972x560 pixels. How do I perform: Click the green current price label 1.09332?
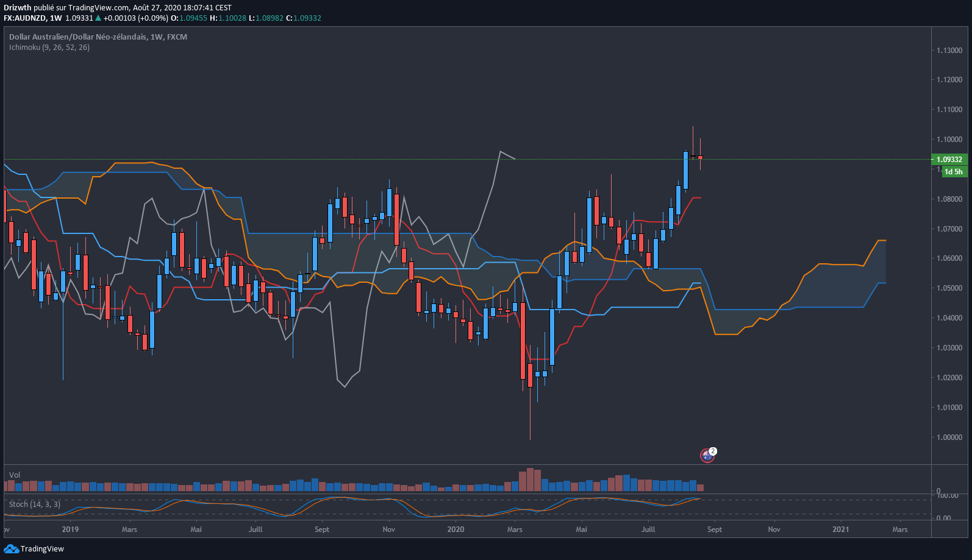949,160
